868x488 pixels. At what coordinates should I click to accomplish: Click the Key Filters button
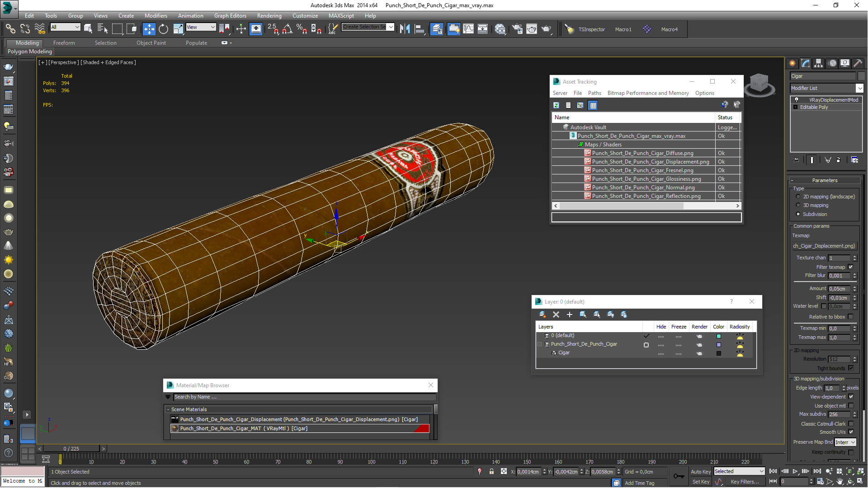(x=745, y=482)
